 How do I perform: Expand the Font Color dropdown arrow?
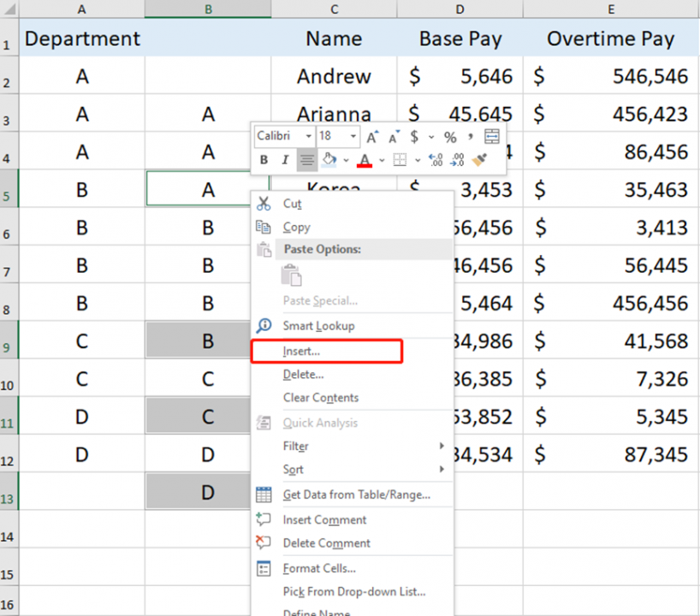tap(382, 160)
